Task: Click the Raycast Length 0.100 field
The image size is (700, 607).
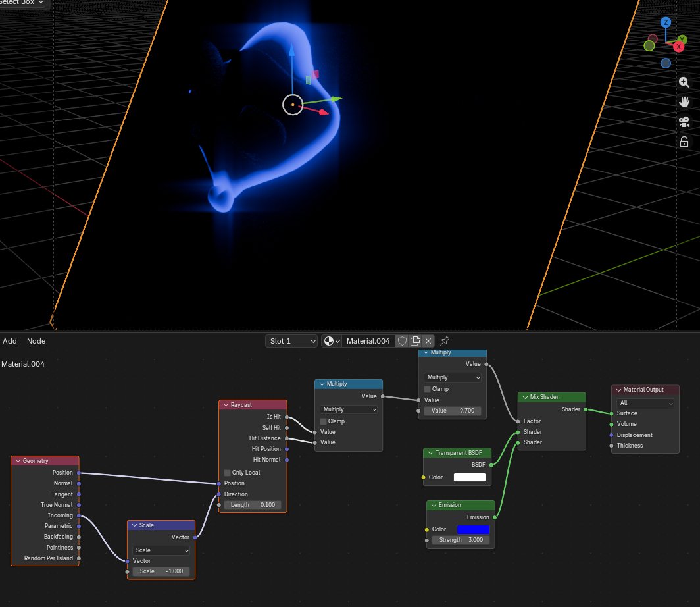Action: [253, 505]
